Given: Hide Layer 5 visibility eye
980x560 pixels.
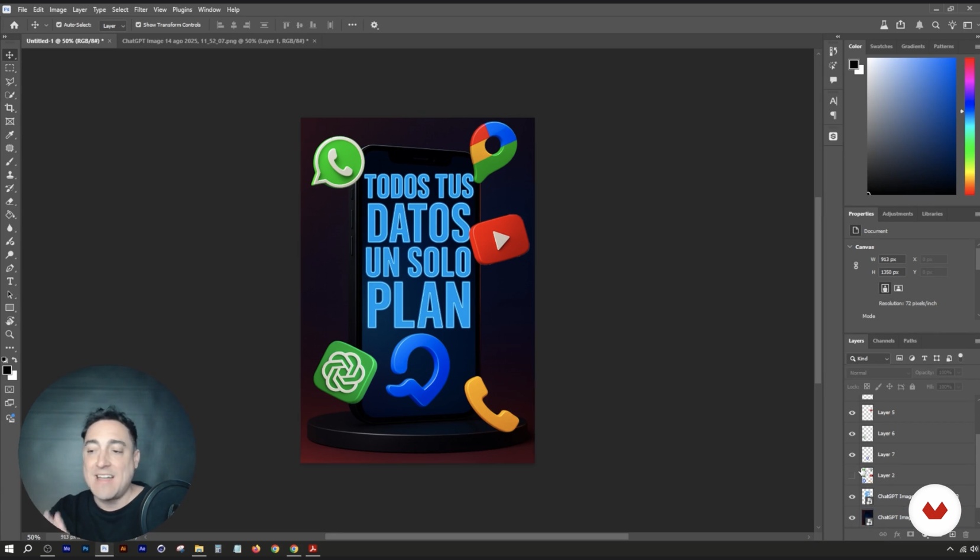Looking at the screenshot, I should point(852,413).
